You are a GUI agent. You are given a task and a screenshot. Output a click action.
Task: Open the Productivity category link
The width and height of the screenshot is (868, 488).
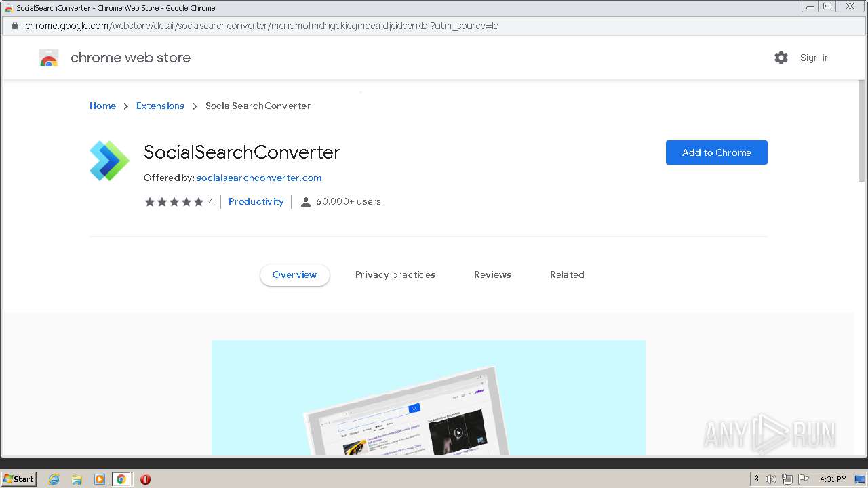(x=256, y=201)
